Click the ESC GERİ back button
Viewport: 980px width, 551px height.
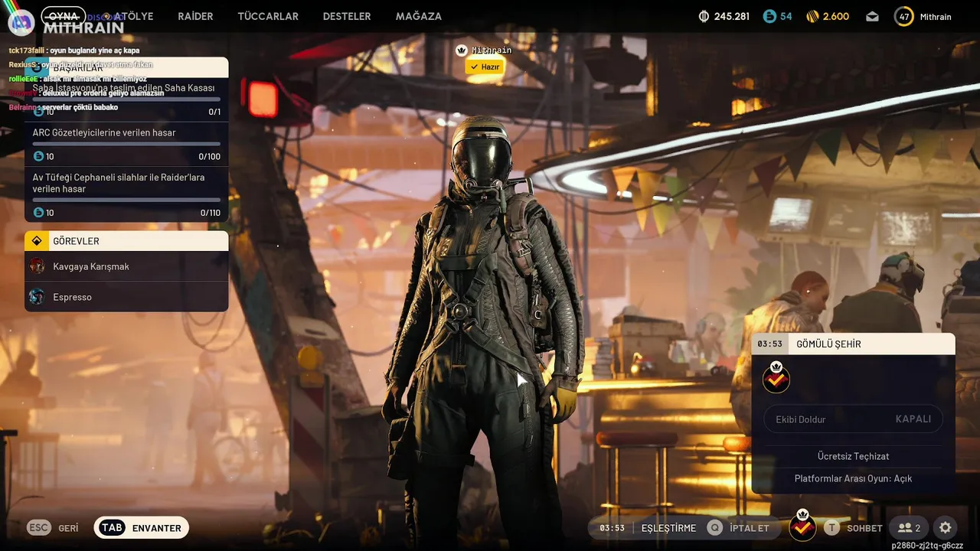[54, 528]
